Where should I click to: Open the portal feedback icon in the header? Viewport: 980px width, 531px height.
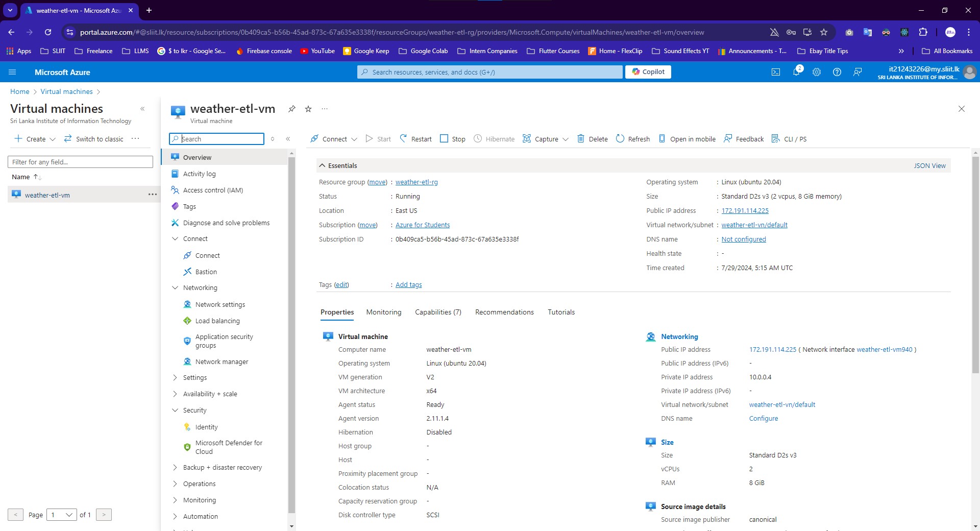click(x=857, y=72)
